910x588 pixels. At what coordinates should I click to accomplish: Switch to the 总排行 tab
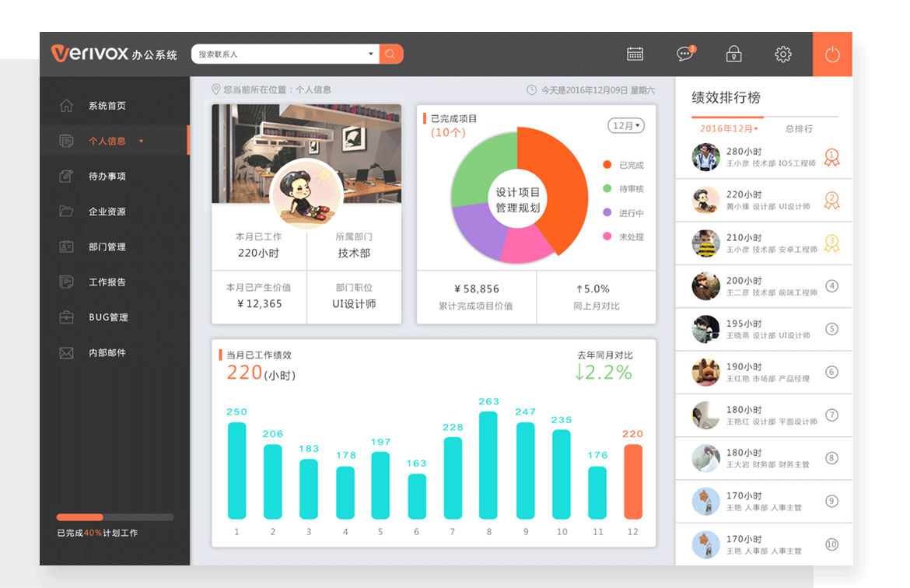[799, 129]
